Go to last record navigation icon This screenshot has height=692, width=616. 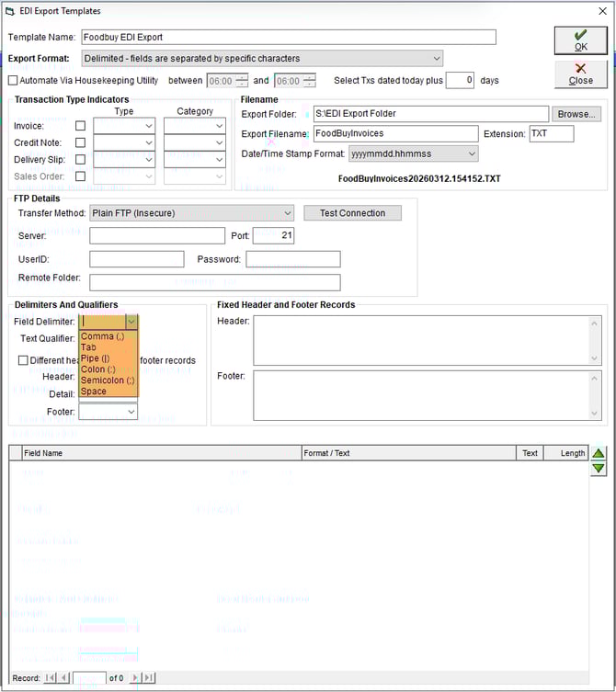[x=149, y=678]
